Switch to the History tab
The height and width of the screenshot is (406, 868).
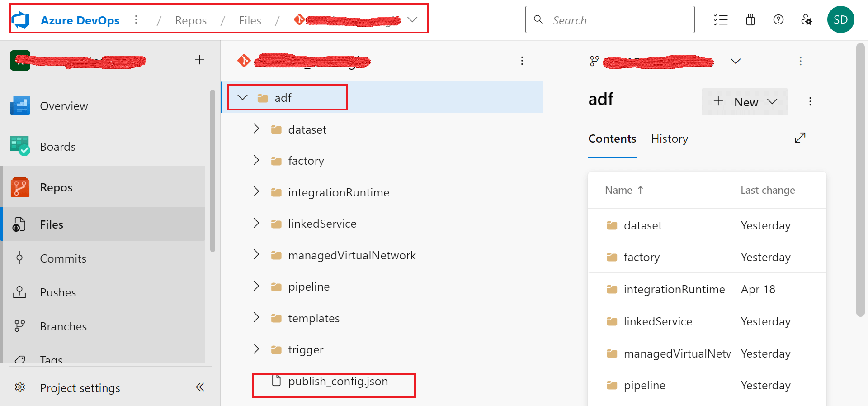pyautogui.click(x=670, y=139)
